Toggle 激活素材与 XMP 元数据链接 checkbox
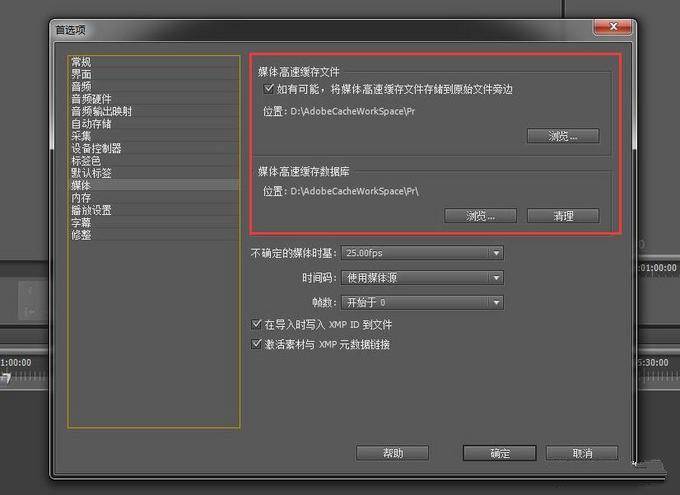Image resolution: width=680 pixels, height=495 pixels. click(256, 344)
